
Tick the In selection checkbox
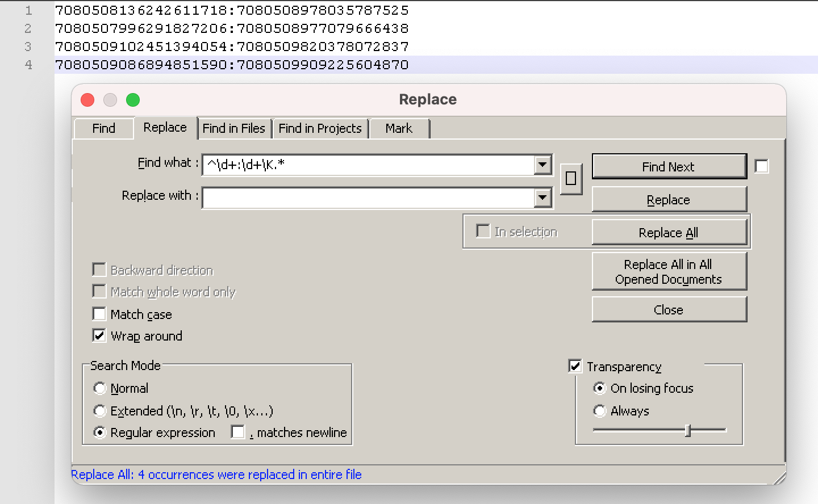pyautogui.click(x=483, y=231)
